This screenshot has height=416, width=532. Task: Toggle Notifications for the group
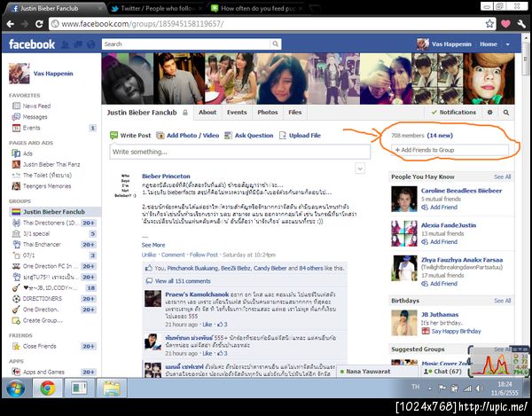click(454, 113)
